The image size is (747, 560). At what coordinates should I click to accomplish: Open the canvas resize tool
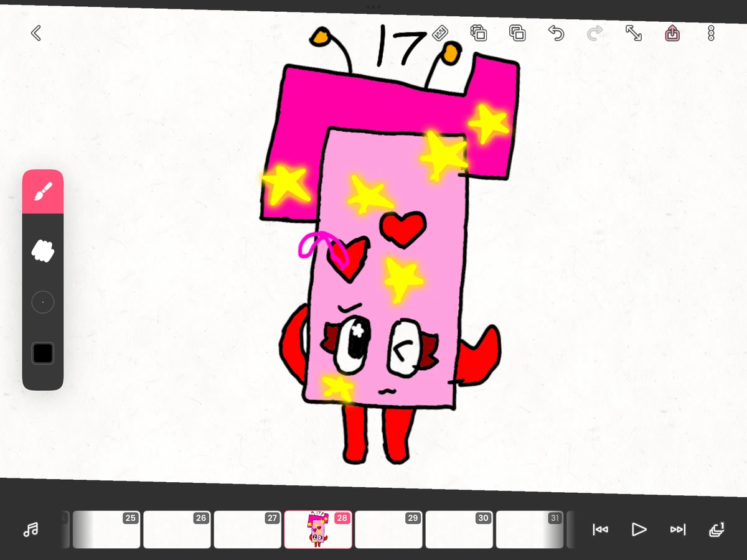pyautogui.click(x=634, y=33)
